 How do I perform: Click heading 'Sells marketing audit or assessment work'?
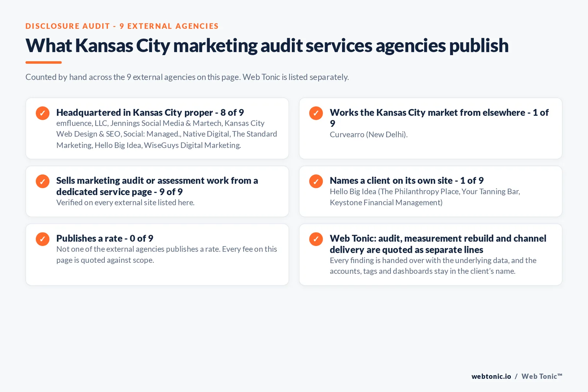click(157, 186)
